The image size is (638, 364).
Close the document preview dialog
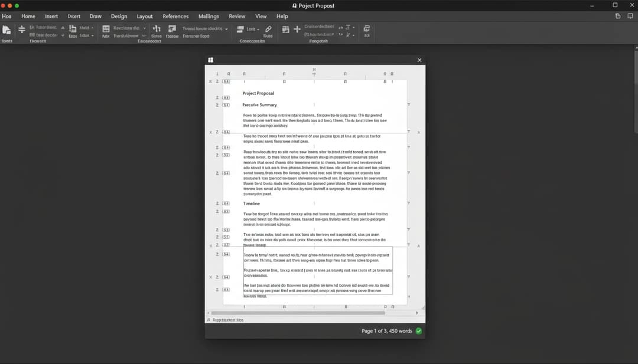[x=419, y=60]
